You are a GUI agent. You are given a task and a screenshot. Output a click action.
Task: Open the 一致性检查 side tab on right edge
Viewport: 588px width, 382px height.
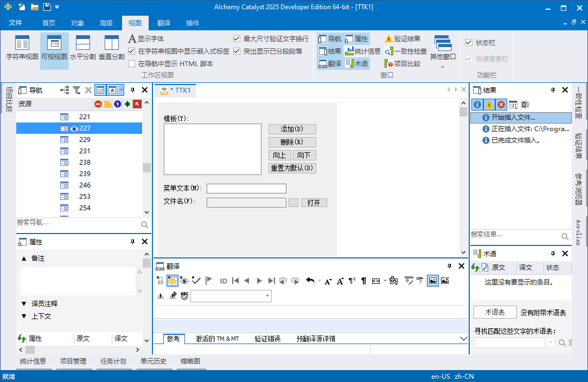click(579, 102)
